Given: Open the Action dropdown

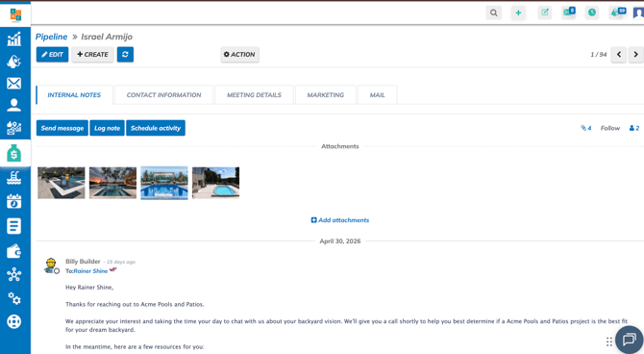Looking at the screenshot, I should pos(240,54).
